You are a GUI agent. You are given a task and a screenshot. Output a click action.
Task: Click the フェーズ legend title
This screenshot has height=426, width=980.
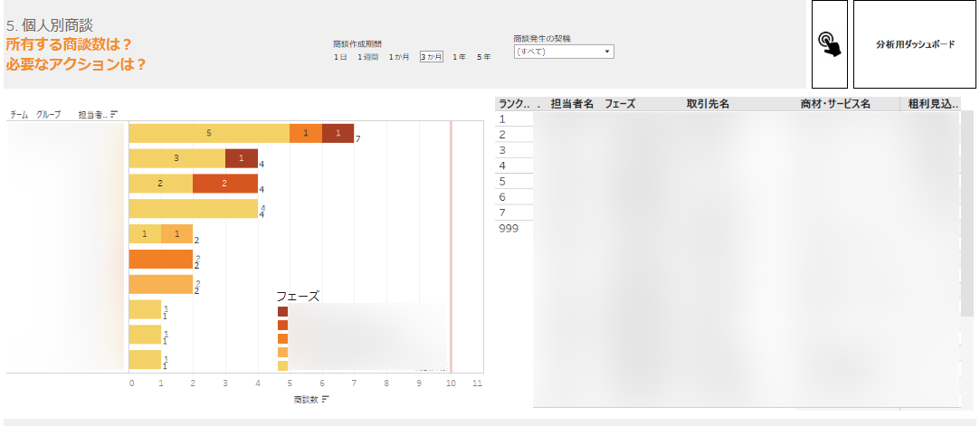298,296
